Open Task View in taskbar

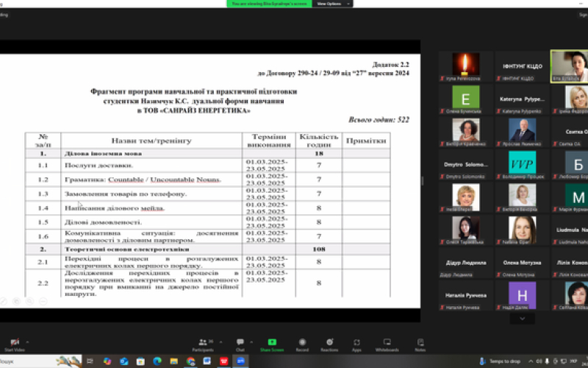click(90, 361)
